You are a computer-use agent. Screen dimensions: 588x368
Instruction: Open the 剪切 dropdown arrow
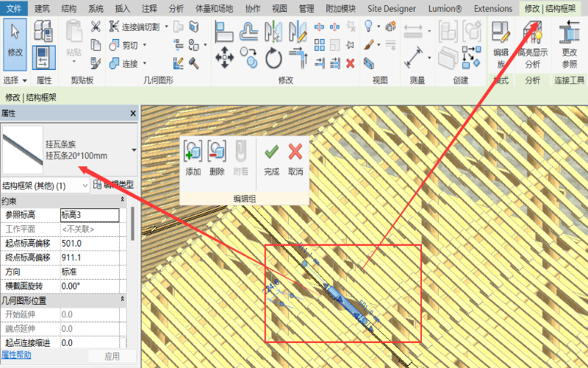pos(144,46)
